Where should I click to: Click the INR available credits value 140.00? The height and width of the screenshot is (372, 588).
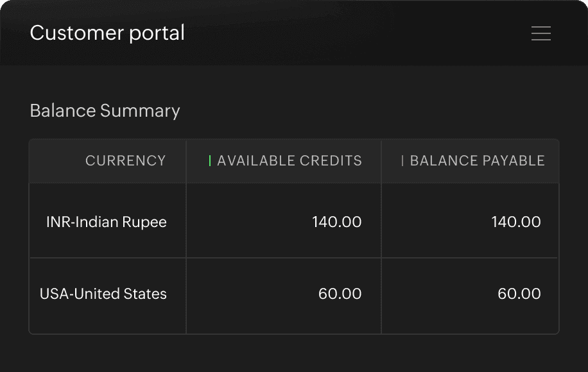click(x=337, y=222)
